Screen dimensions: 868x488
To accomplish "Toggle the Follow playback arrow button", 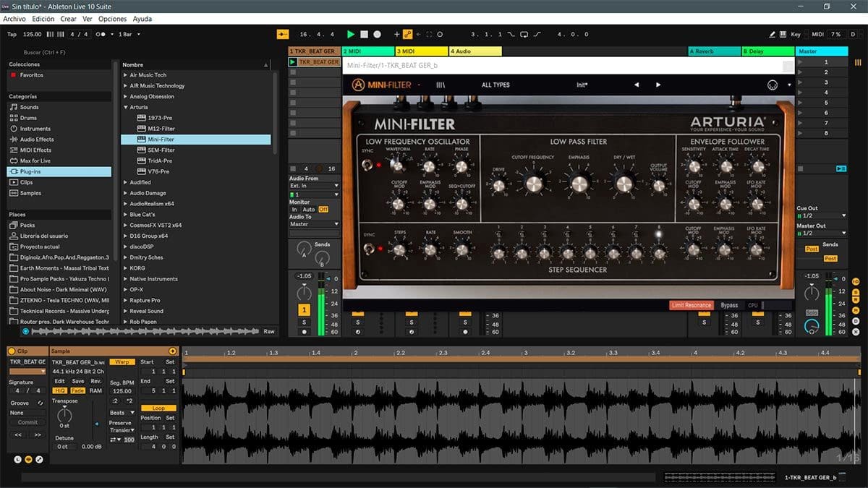I will click(x=282, y=34).
